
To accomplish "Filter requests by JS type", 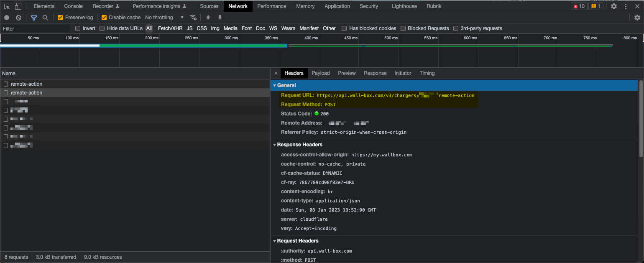I will point(189,28).
